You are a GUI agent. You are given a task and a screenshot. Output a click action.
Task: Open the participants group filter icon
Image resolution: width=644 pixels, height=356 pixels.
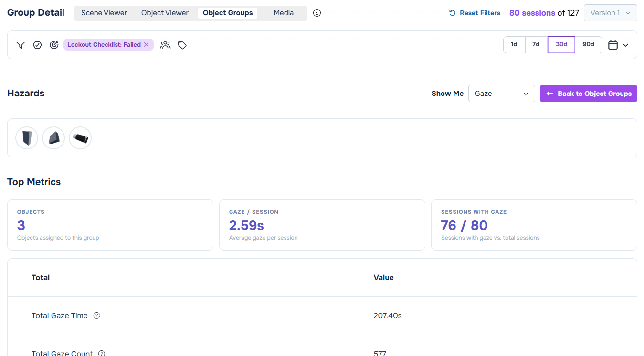pyautogui.click(x=165, y=45)
